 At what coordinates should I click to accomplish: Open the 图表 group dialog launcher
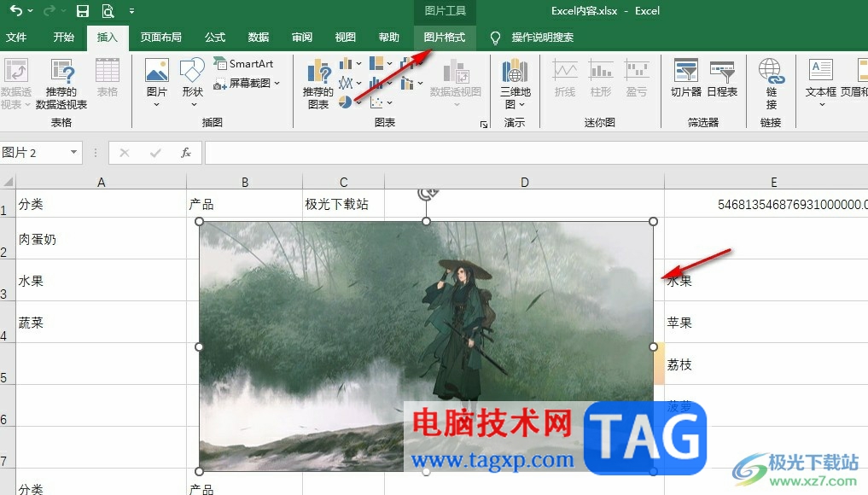pyautogui.click(x=484, y=125)
